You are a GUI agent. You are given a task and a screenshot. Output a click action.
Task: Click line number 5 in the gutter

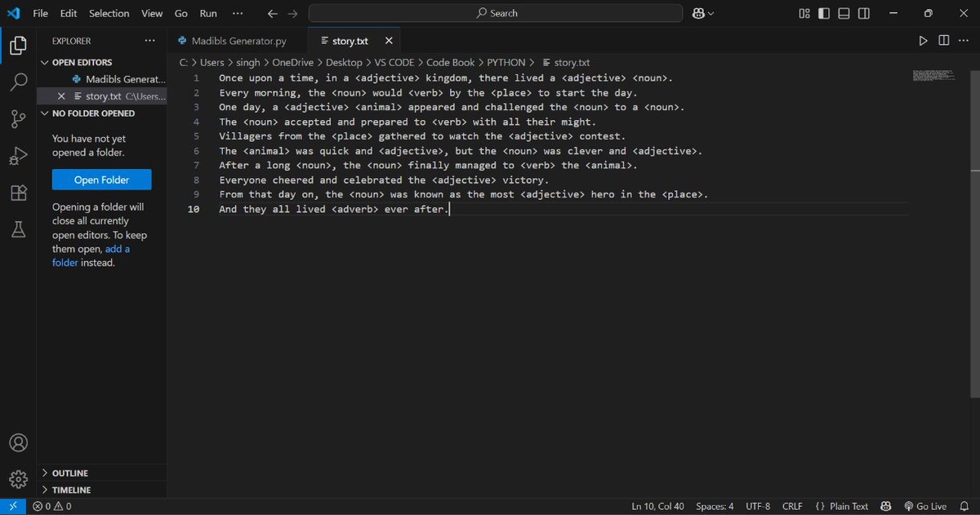pos(197,136)
